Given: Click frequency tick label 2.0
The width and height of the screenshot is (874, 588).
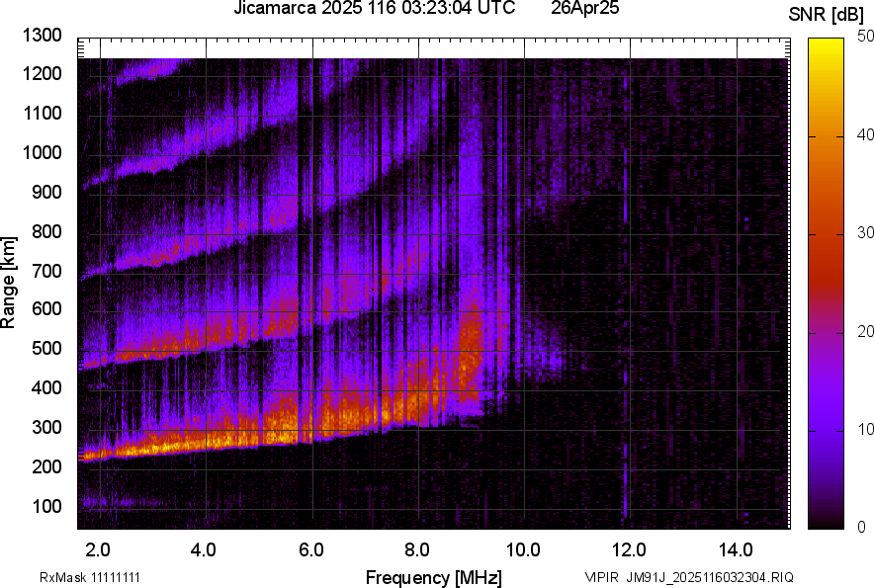Looking at the screenshot, I should [98, 550].
